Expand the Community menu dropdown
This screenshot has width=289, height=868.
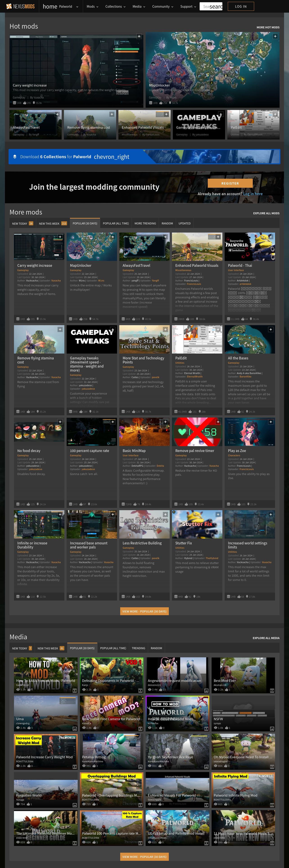point(163,6)
